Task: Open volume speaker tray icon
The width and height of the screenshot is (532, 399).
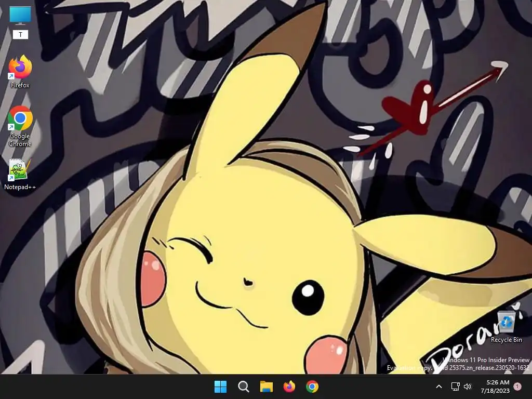Action: pos(468,387)
